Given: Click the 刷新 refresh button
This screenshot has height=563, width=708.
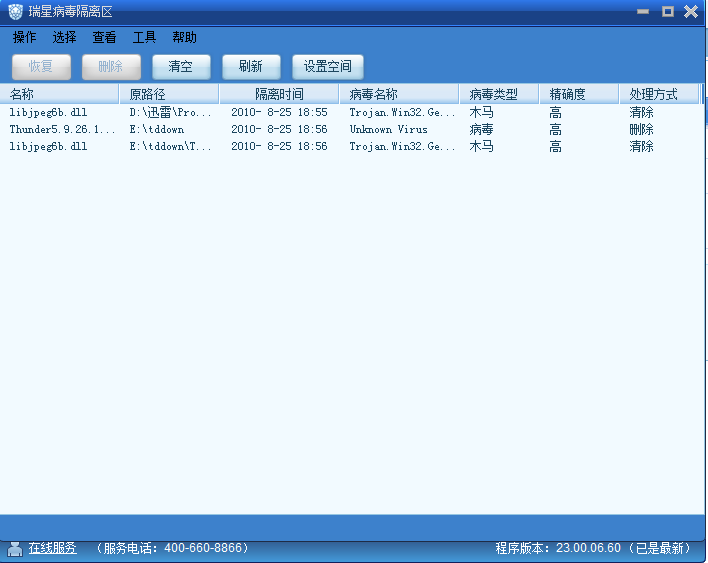Looking at the screenshot, I should click(x=251, y=66).
